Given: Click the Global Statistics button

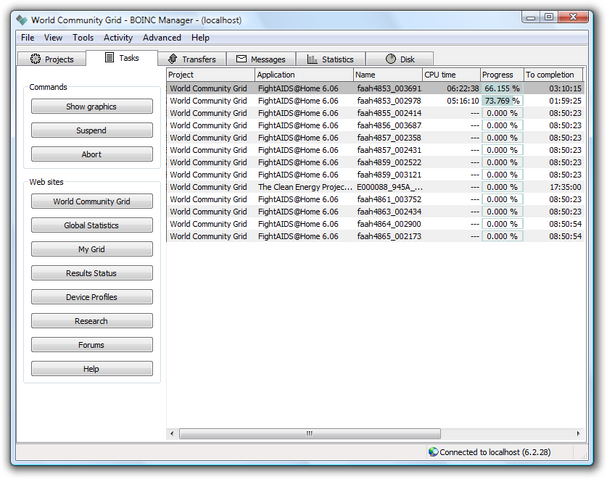Looking at the screenshot, I should [x=92, y=225].
